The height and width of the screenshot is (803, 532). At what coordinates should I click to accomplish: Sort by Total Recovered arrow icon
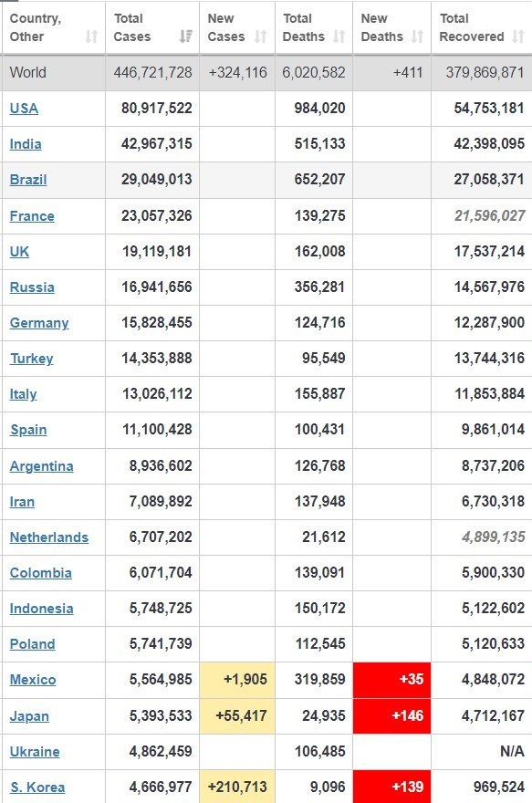click(x=518, y=36)
